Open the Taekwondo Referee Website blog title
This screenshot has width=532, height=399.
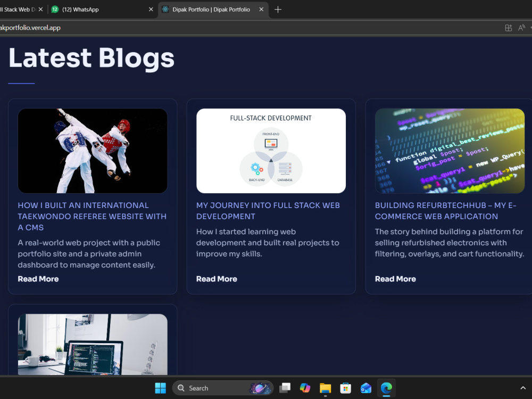coord(92,216)
